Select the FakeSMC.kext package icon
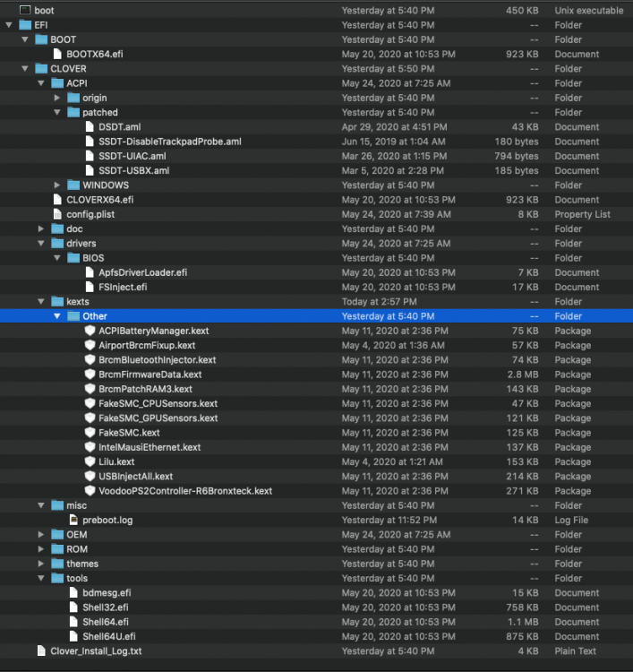The image size is (633, 672). point(90,433)
